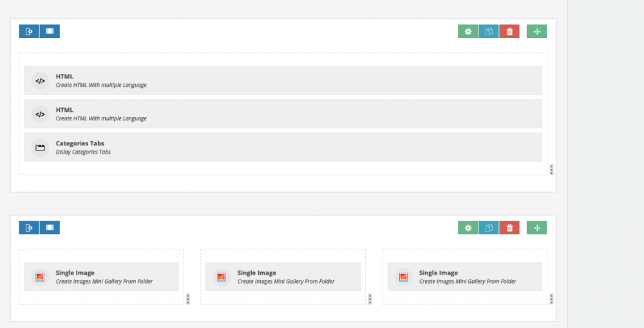Open column layout icon in the HTML row

[50, 31]
